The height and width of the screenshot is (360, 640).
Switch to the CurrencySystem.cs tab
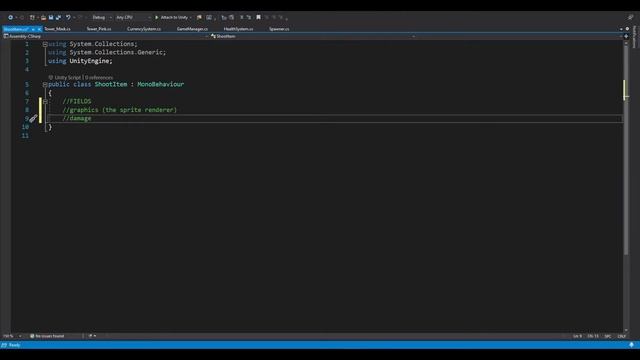(x=144, y=29)
